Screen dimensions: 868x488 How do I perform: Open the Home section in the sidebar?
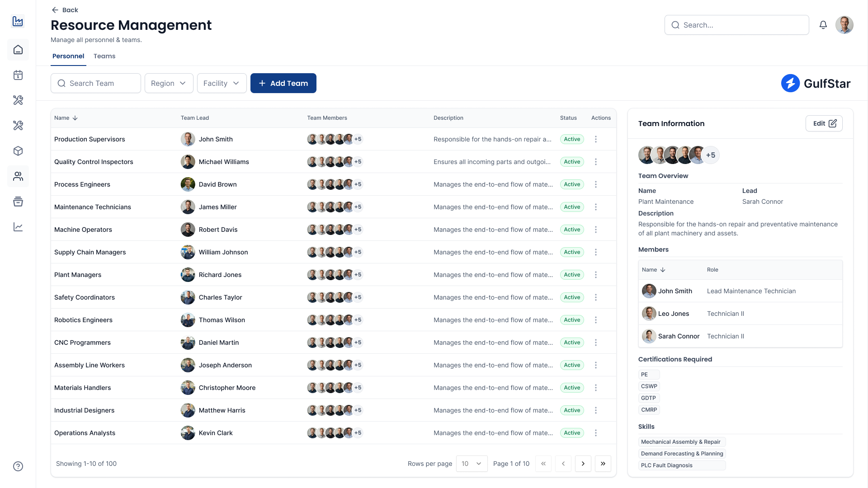[18, 50]
